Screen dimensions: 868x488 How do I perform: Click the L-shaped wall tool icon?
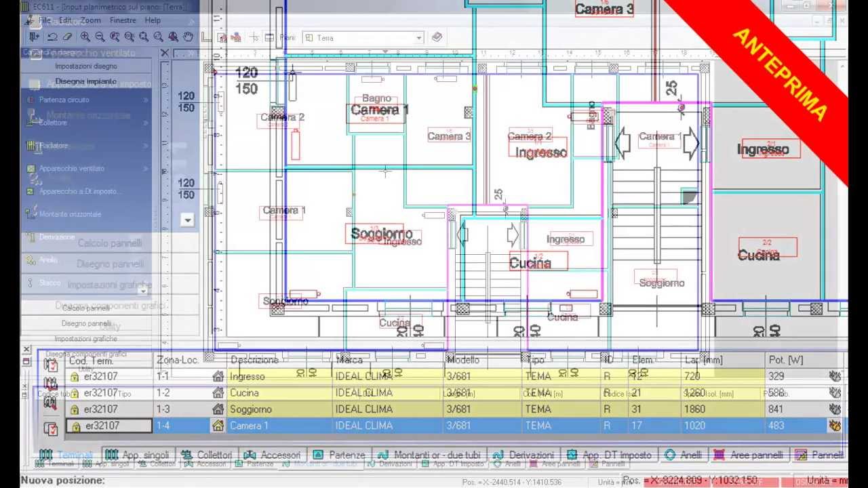click(x=207, y=37)
